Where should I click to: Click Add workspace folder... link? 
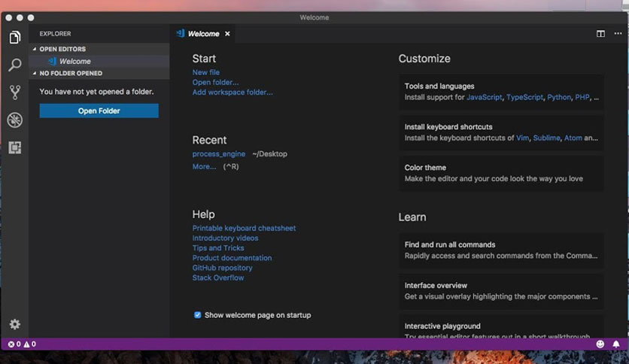click(232, 93)
